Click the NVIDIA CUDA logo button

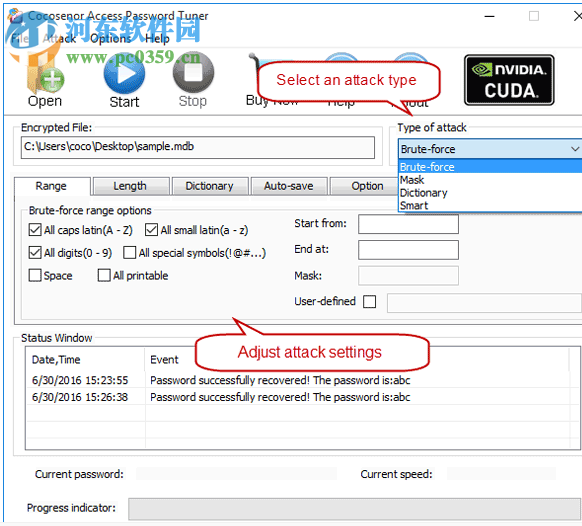tap(509, 80)
